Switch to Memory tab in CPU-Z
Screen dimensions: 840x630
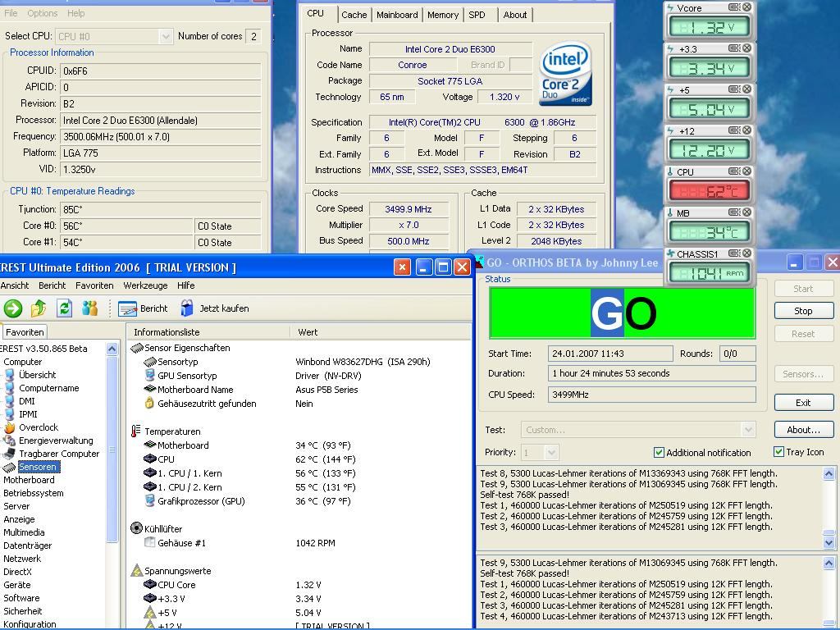pyautogui.click(x=442, y=15)
